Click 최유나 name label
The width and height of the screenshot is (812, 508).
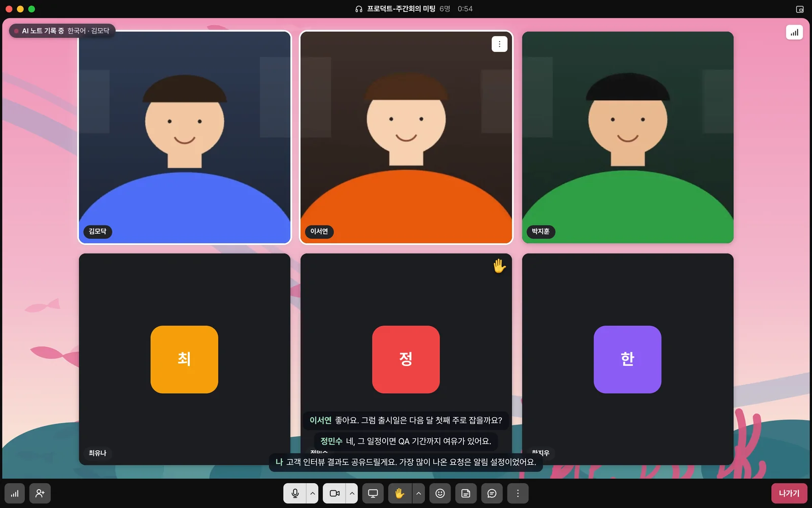click(x=97, y=453)
